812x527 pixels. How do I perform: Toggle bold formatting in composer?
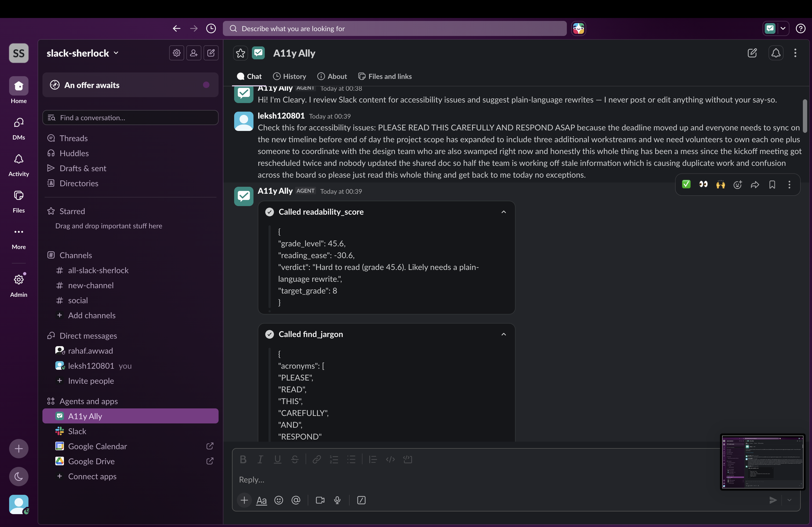click(243, 459)
